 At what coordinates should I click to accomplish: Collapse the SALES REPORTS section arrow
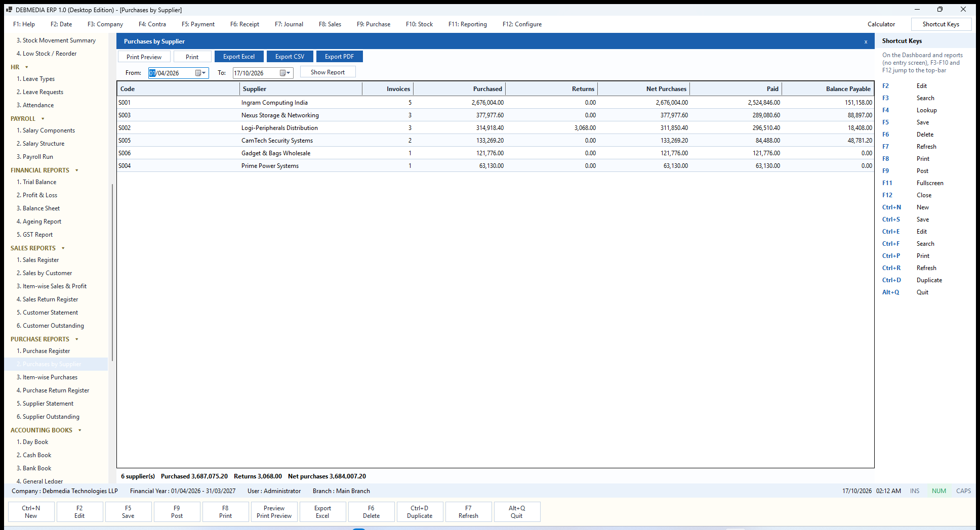pos(63,248)
